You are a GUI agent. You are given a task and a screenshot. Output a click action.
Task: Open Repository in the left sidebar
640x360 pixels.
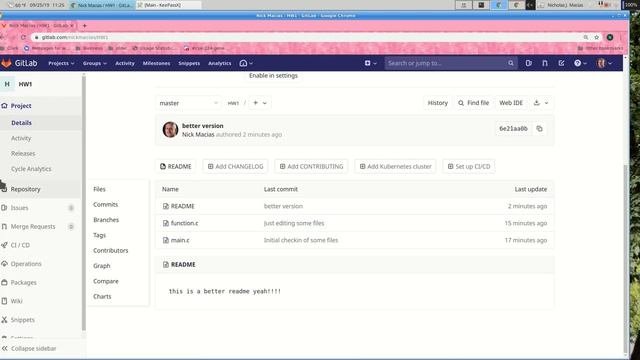pyautogui.click(x=41, y=189)
